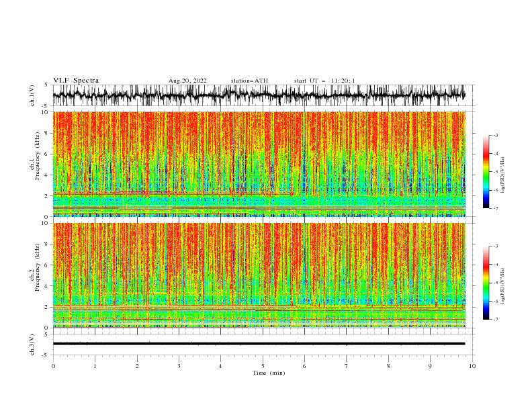Image resolution: width=532 pixels, height=411 pixels.
Task: Click the log(PSD) label beside ch.2 colorbar
Action: tap(502, 285)
